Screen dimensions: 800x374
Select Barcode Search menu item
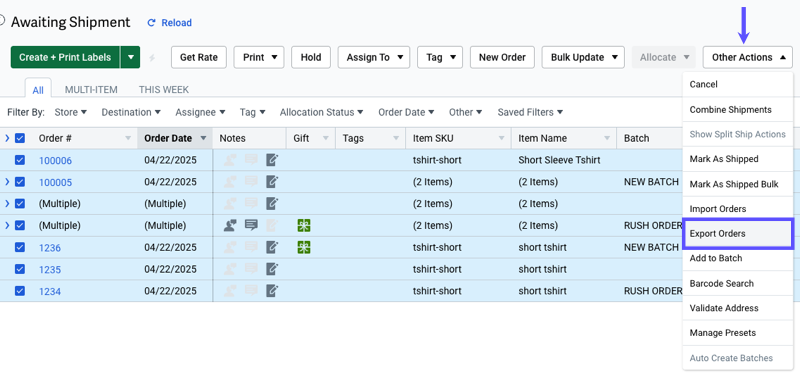[738, 283]
